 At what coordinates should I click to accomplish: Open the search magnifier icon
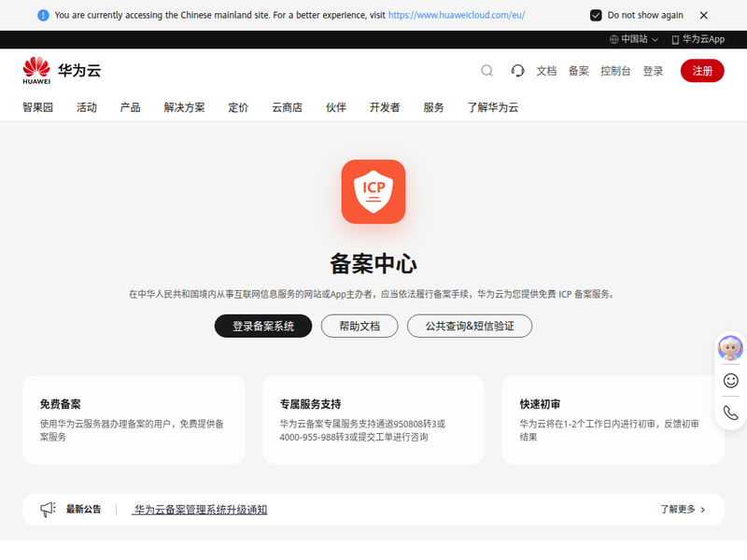(x=486, y=71)
